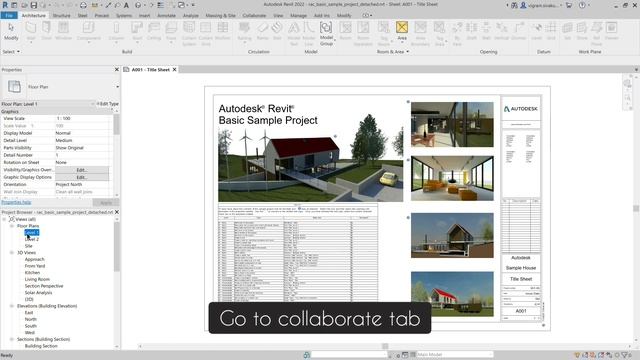Screen dimensions: 640x360
Task: Select the Room tool
Action: (345, 31)
